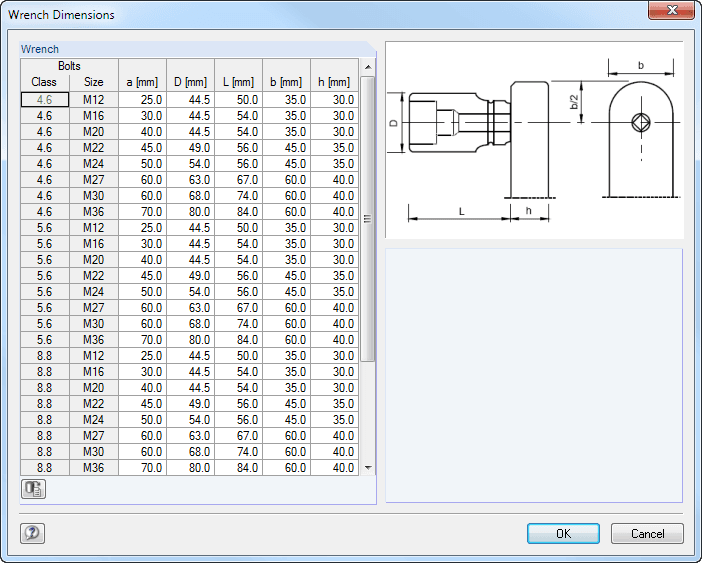The image size is (702, 563).
Task: Close the Wrench Dimensions dialog
Action: 672,10
